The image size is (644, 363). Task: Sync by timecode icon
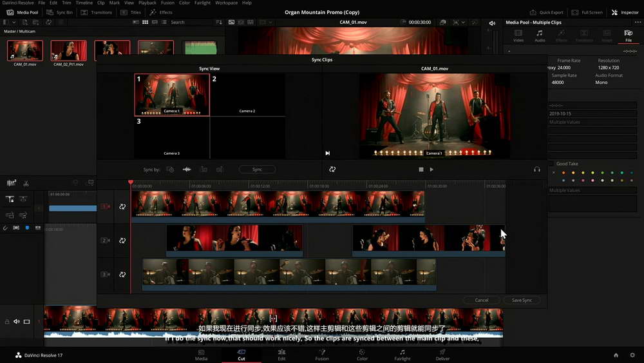(x=170, y=170)
